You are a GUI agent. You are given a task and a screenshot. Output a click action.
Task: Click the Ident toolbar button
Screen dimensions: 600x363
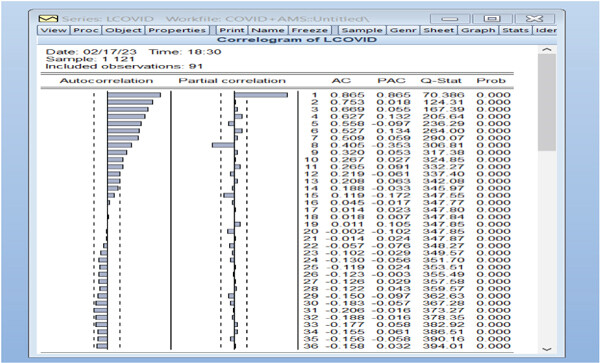545,30
